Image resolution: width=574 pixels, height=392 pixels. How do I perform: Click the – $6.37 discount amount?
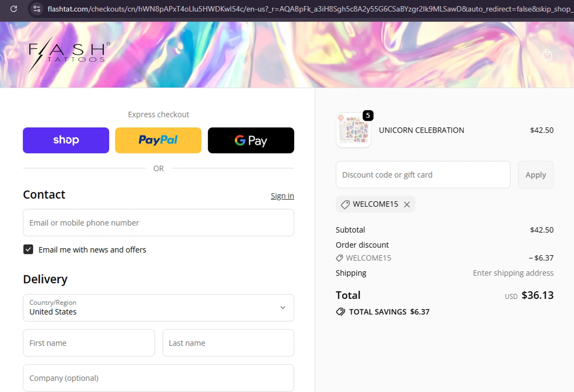tap(541, 258)
